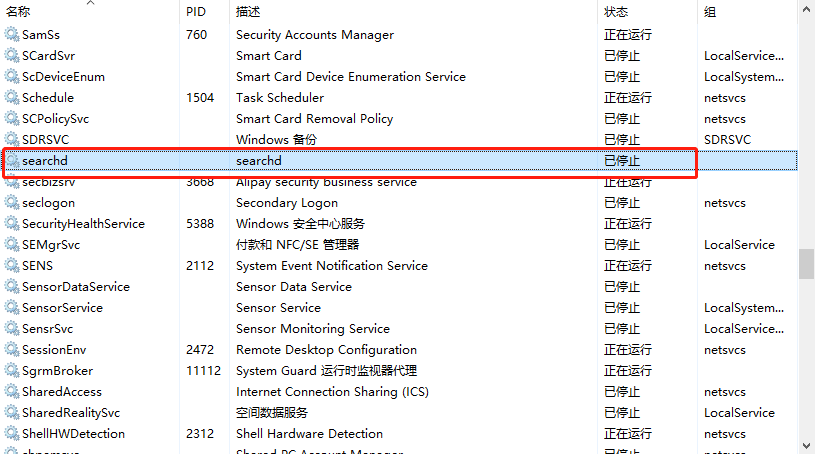815x454 pixels.
Task: Select the SDRSVC service row
Action: click(x=45, y=140)
